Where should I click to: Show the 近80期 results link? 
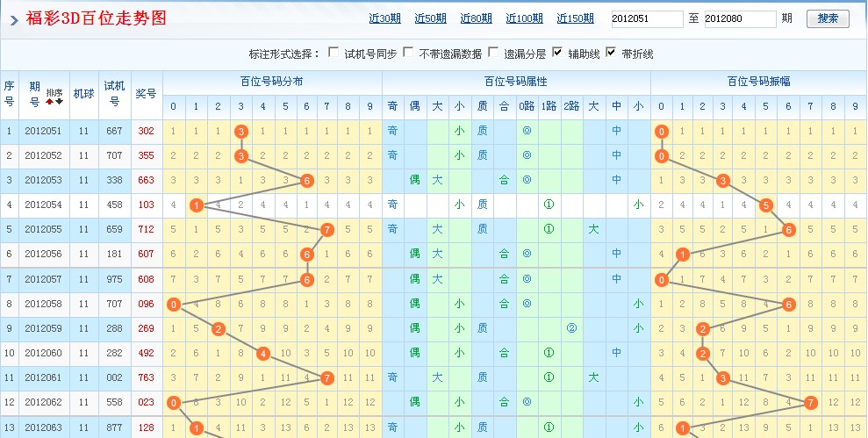pyautogui.click(x=476, y=18)
